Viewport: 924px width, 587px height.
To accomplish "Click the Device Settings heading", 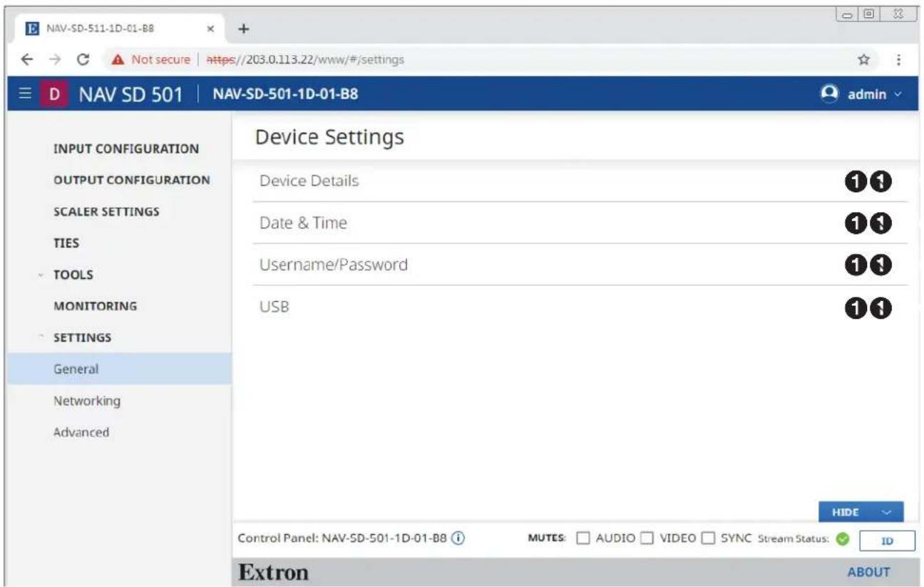I will 329,136.
